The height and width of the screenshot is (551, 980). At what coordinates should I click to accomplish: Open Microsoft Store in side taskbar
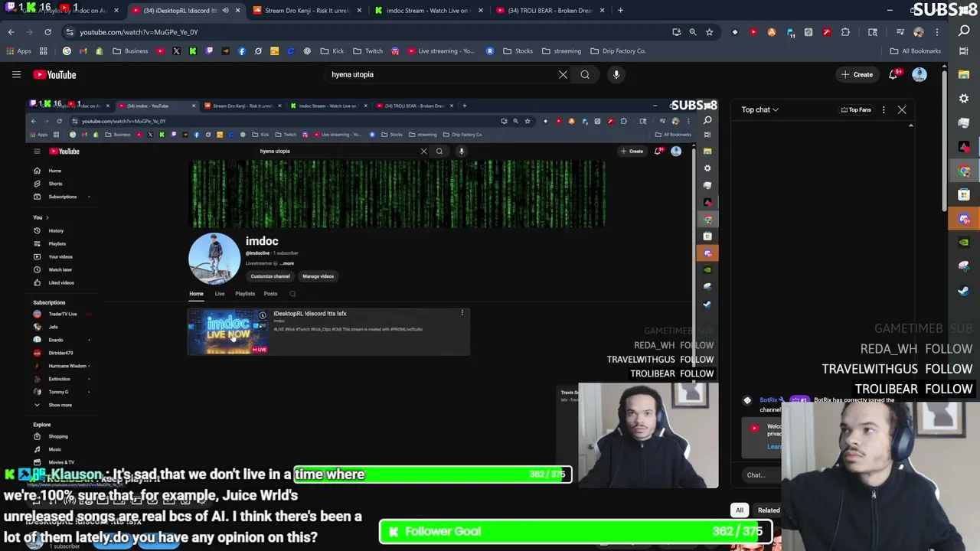pos(964,194)
